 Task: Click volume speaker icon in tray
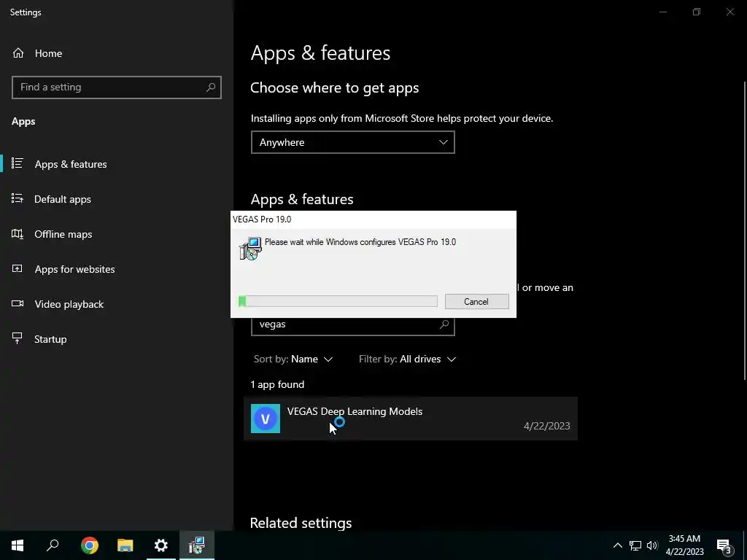(652, 545)
